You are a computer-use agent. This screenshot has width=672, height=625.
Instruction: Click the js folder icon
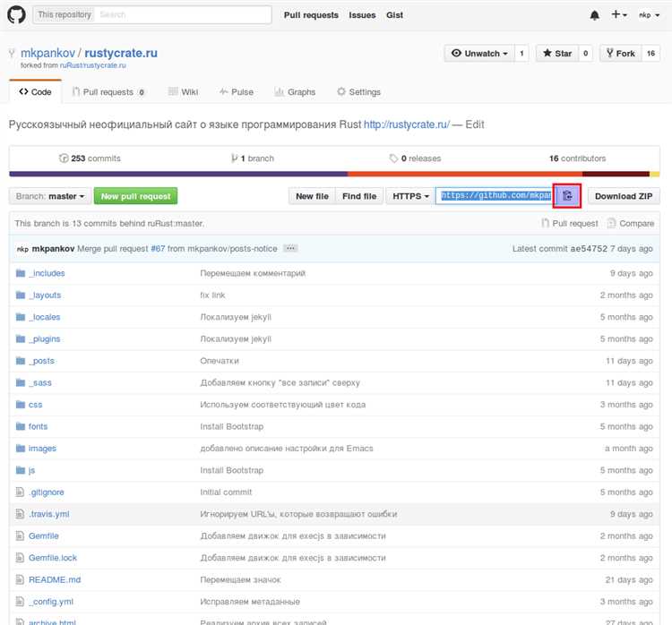(x=20, y=470)
